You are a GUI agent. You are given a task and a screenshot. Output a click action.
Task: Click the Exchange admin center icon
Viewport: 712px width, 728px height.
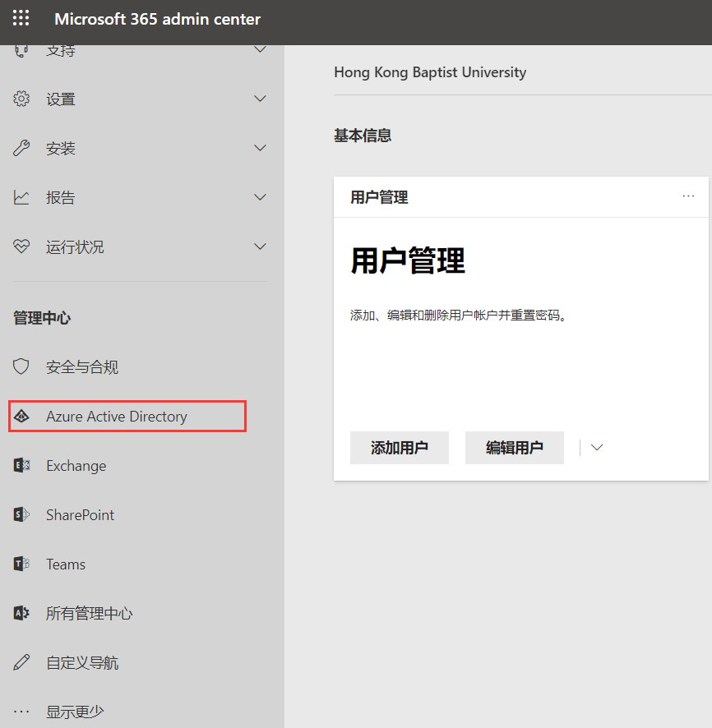[x=22, y=466]
